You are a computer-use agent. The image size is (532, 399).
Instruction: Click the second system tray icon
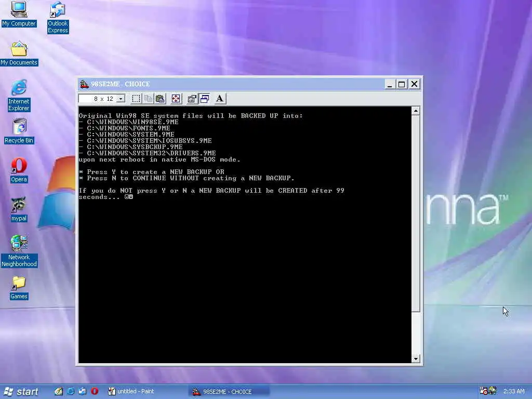pyautogui.click(x=493, y=391)
